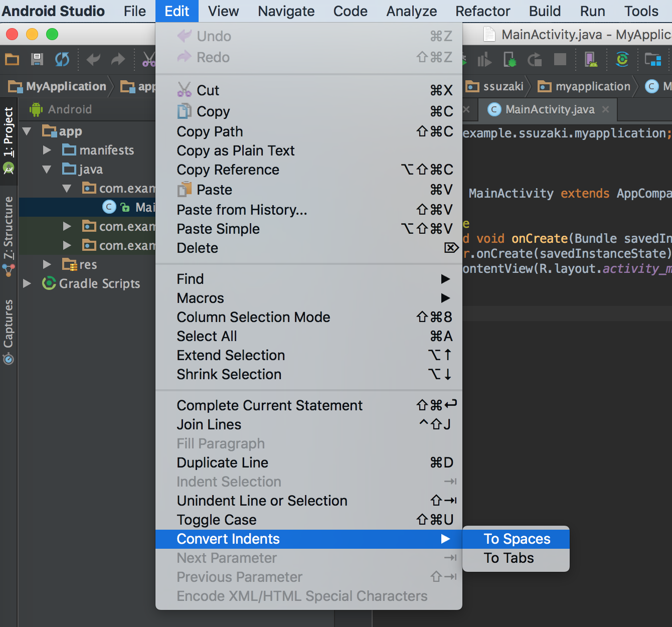Click onCreate in the editor code
672x627 pixels.
540,238
